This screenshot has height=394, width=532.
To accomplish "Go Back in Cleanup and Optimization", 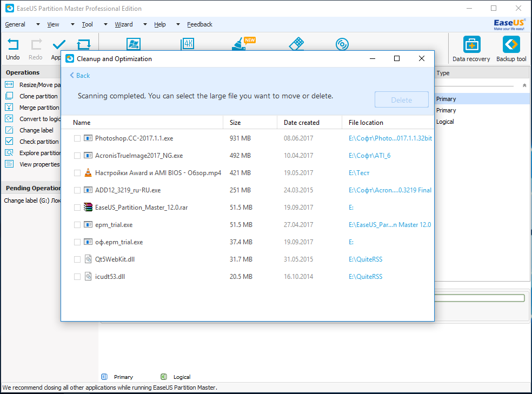I will coord(79,75).
